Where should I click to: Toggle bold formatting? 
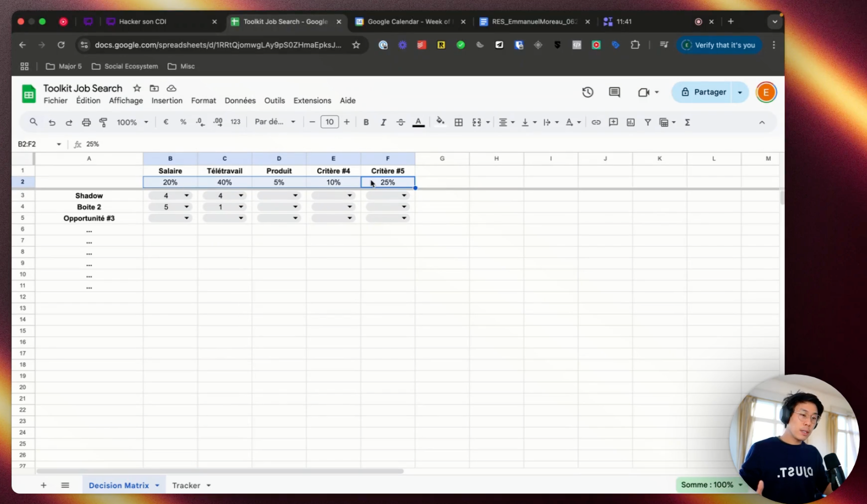[366, 122]
